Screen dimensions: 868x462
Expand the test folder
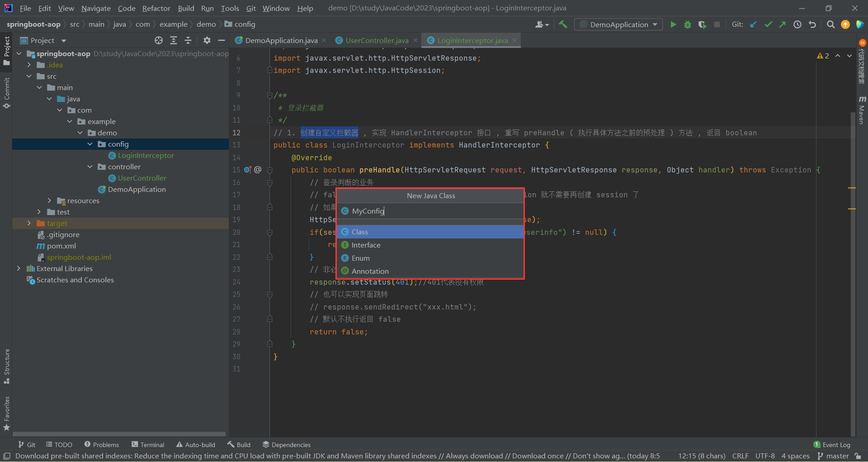tap(39, 212)
